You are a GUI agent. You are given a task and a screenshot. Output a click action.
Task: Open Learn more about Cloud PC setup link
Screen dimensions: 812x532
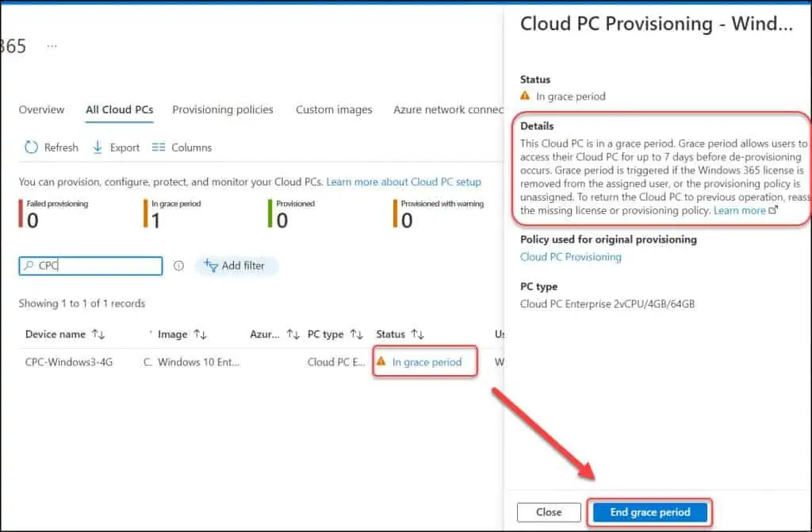click(x=404, y=182)
